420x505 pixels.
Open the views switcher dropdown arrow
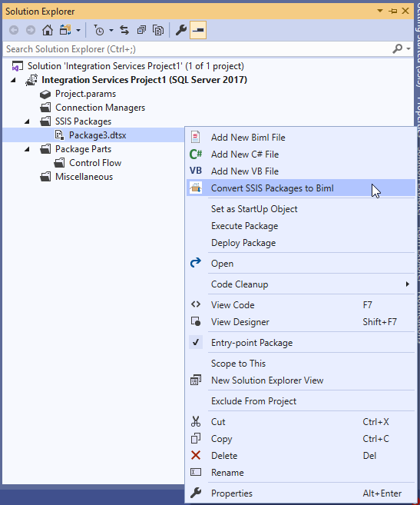(78, 30)
